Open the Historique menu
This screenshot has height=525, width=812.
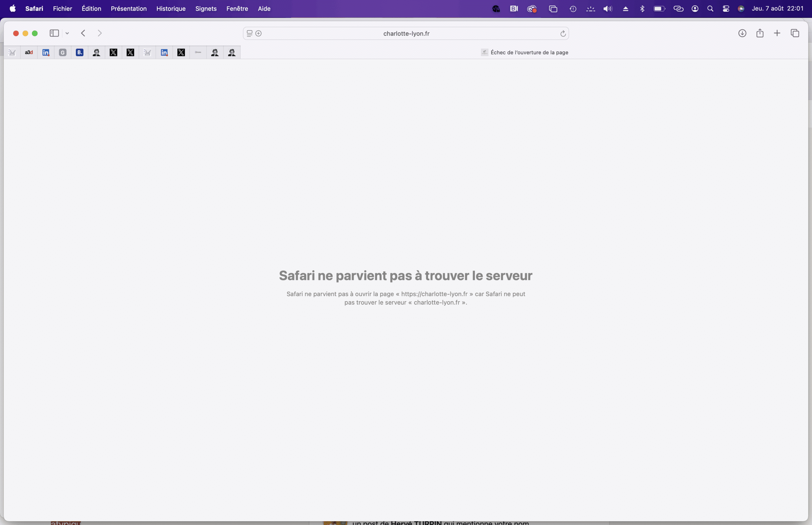pos(171,9)
